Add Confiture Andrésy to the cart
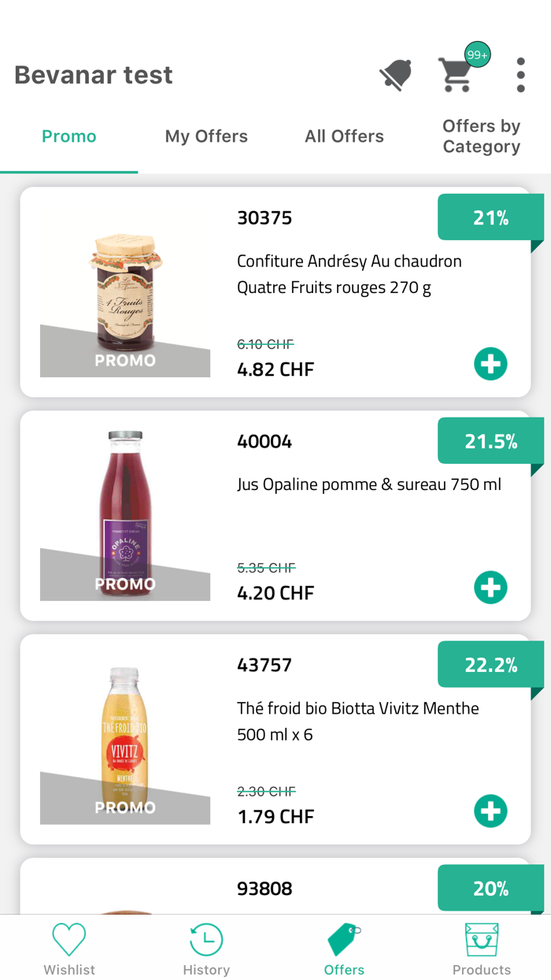 (x=490, y=364)
